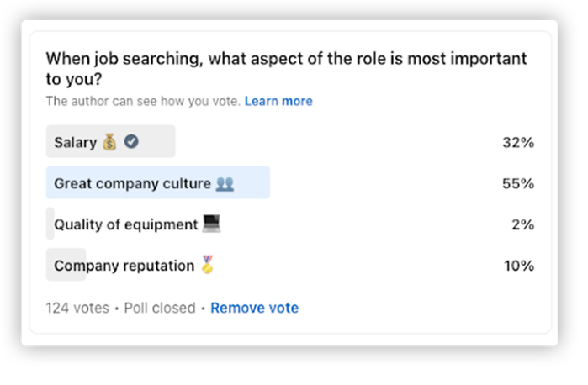Image resolution: width=588 pixels, height=385 pixels.
Task: Click Remove vote link
Action: 254,308
